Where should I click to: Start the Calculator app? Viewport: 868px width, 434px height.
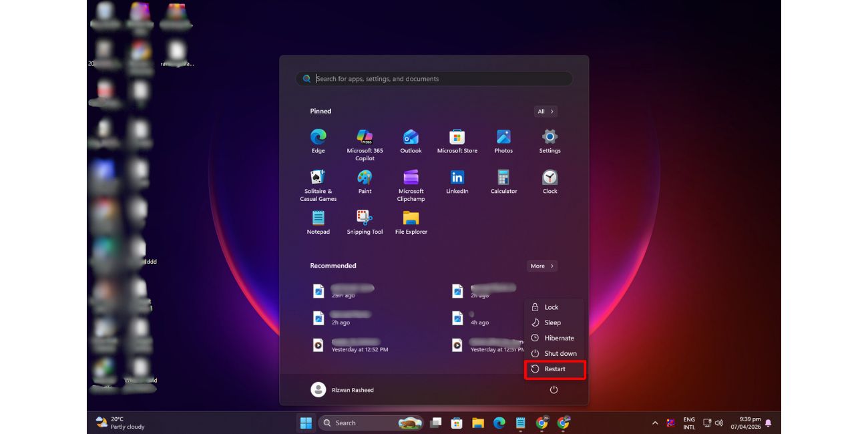point(503,180)
